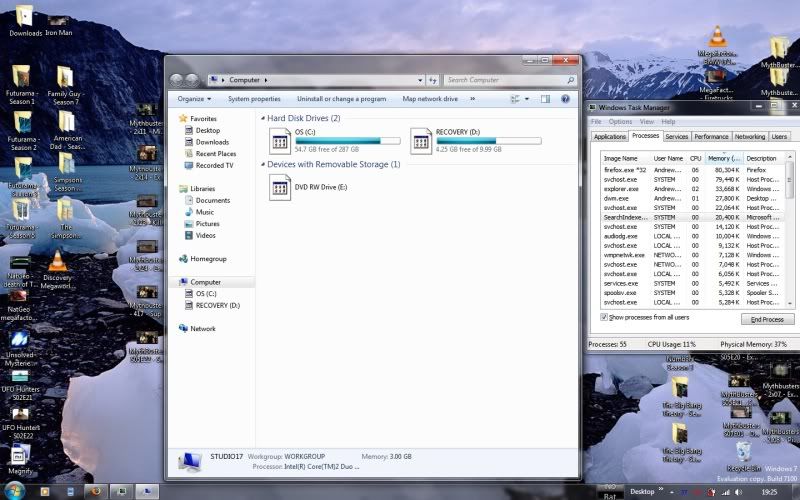
Task: Switch to the Users tab in Task Manager
Action: point(779,137)
